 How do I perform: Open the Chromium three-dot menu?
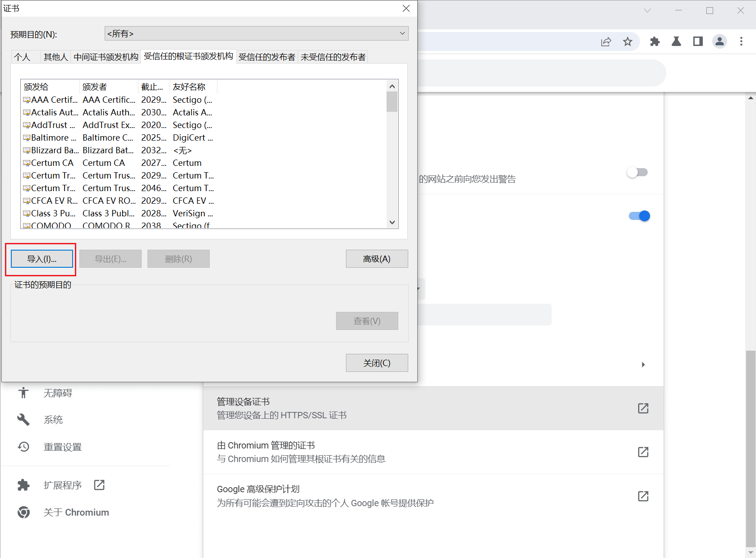coord(741,42)
